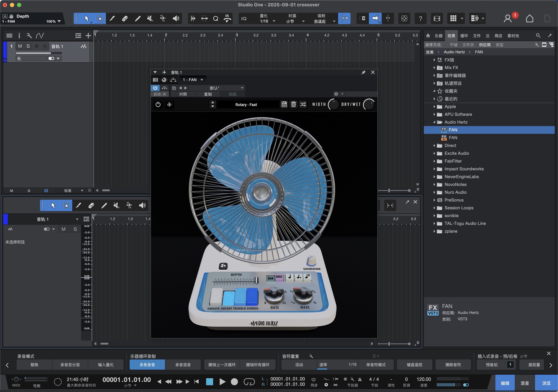Open the 默认* preset dropdown
This screenshot has height=392, width=558.
[217, 88]
